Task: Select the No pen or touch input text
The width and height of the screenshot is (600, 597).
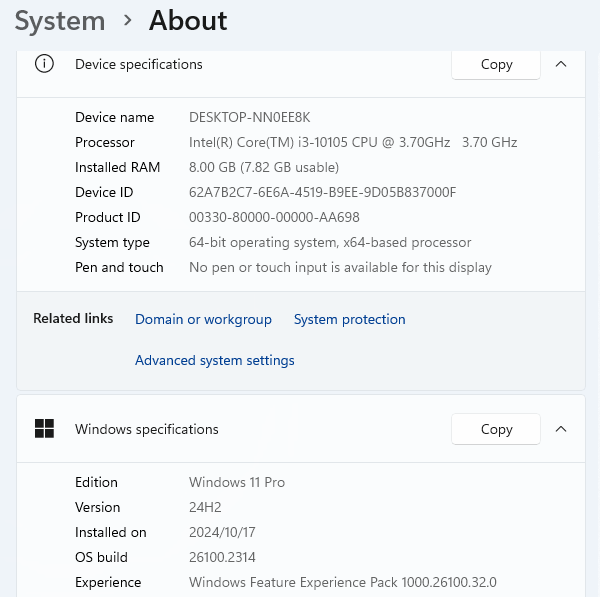Action: (341, 267)
